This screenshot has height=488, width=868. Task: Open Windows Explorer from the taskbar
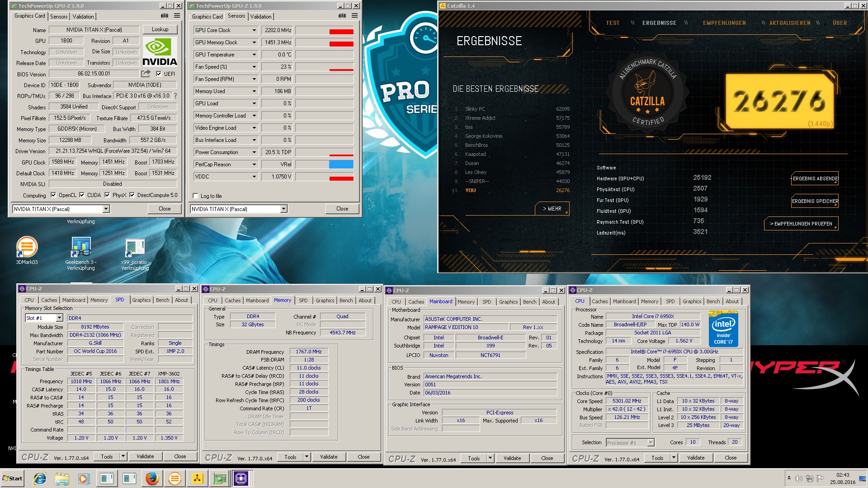tap(62, 479)
